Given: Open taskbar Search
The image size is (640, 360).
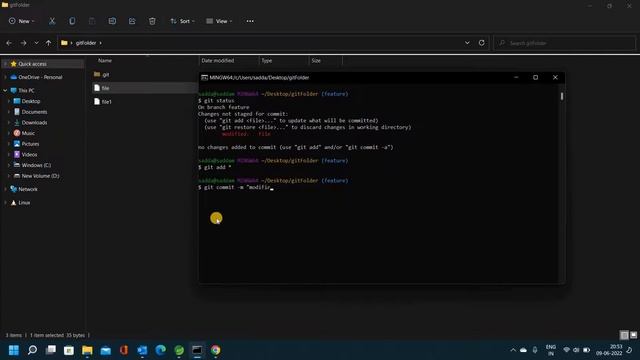Looking at the screenshot, I should [x=32, y=350].
